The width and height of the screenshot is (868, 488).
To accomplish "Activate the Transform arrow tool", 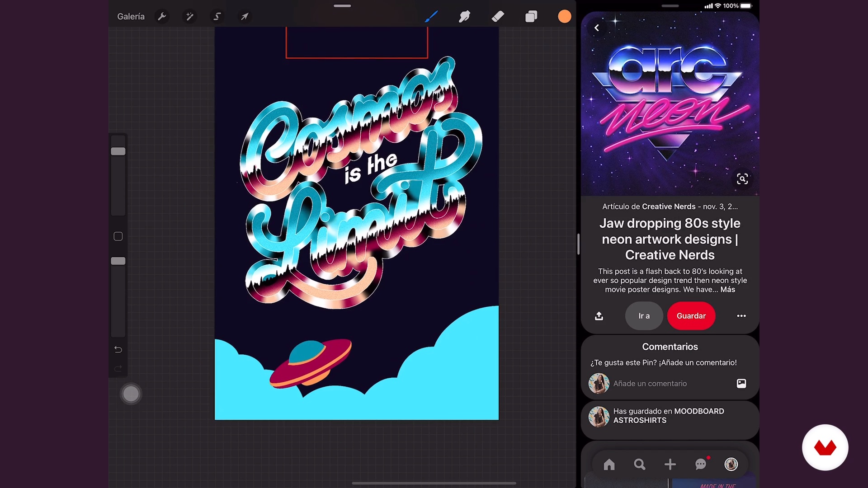I will [245, 17].
